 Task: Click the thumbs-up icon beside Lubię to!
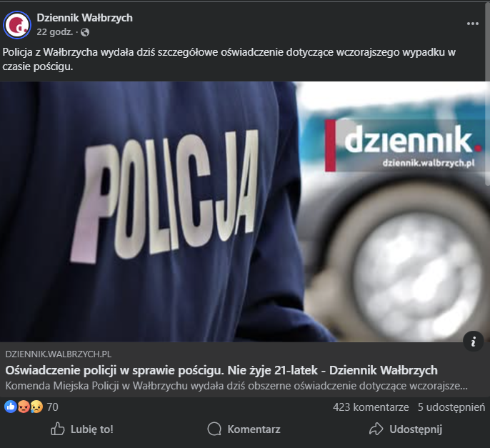click(57, 429)
